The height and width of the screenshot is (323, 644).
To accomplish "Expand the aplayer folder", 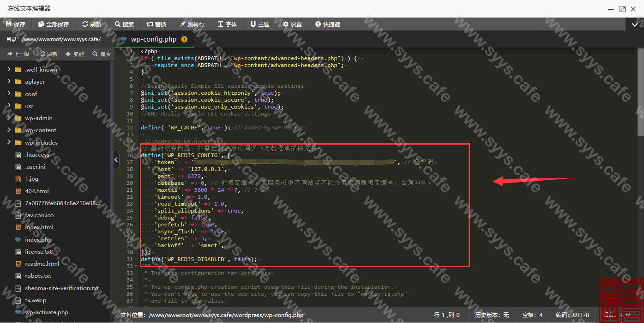I will point(9,81).
